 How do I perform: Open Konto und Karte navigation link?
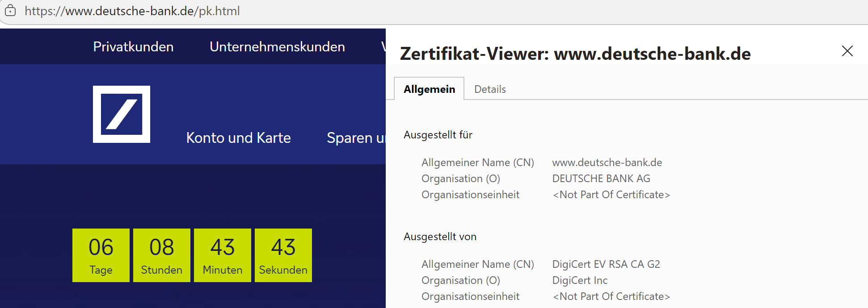238,137
